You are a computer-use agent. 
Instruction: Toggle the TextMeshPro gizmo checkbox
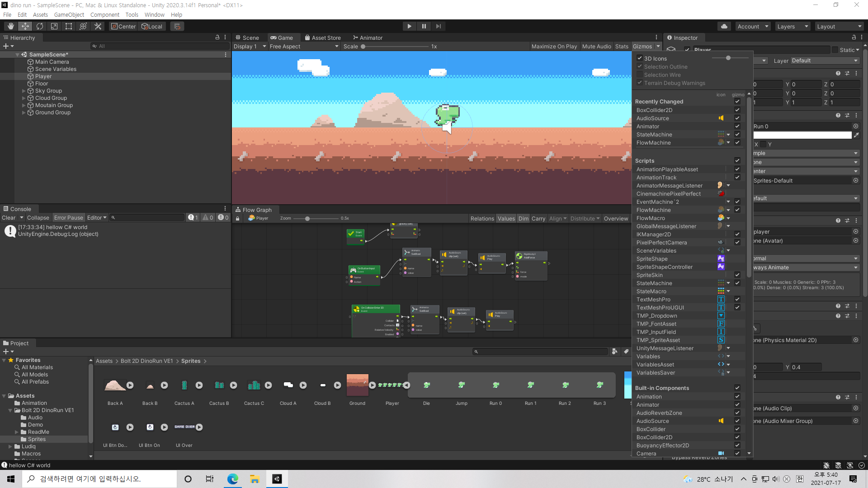pos(737,300)
